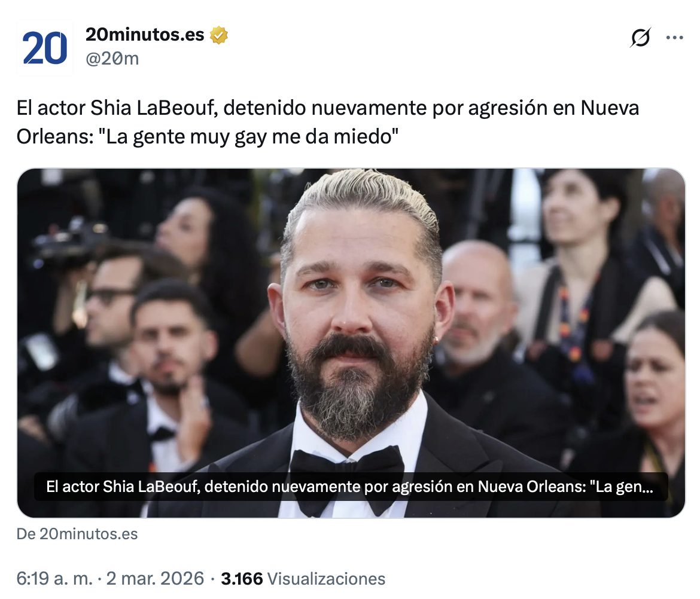Click the 6:19 a. m. timestamp

point(54,579)
